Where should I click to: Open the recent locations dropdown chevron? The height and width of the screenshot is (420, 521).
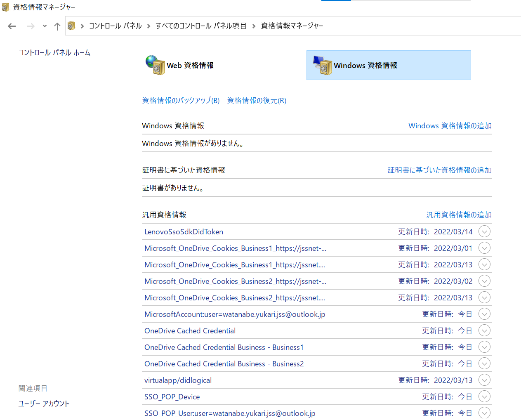click(x=45, y=26)
